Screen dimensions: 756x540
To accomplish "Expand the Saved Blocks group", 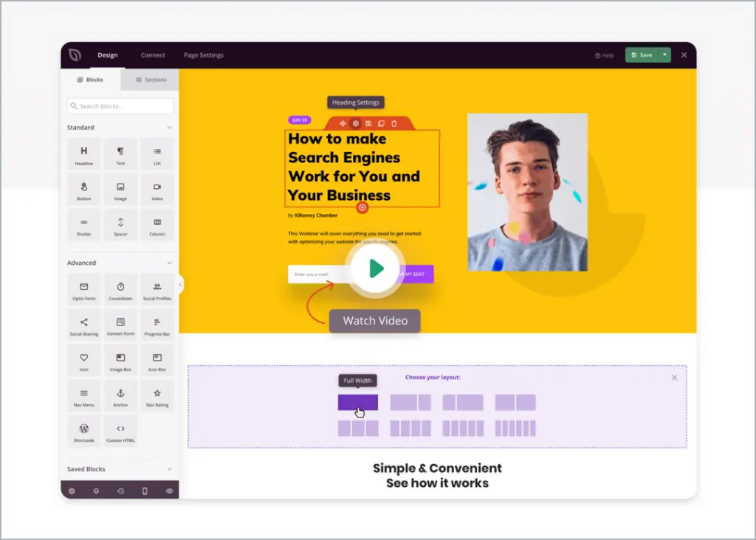I will coord(169,468).
